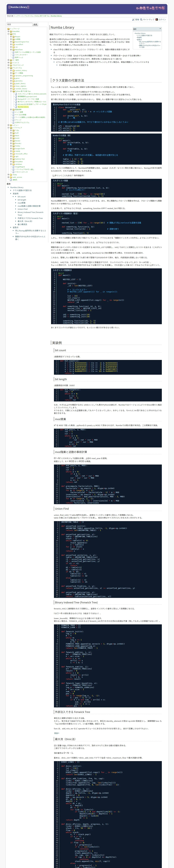Jump to 留意点 in sidebar contents

coord(16,227)
